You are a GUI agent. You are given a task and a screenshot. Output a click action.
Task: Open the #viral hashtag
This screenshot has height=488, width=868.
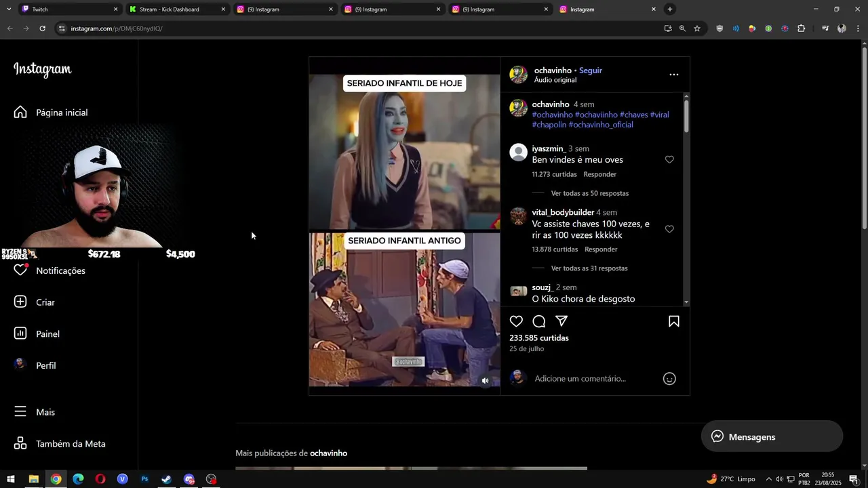[660, 115]
